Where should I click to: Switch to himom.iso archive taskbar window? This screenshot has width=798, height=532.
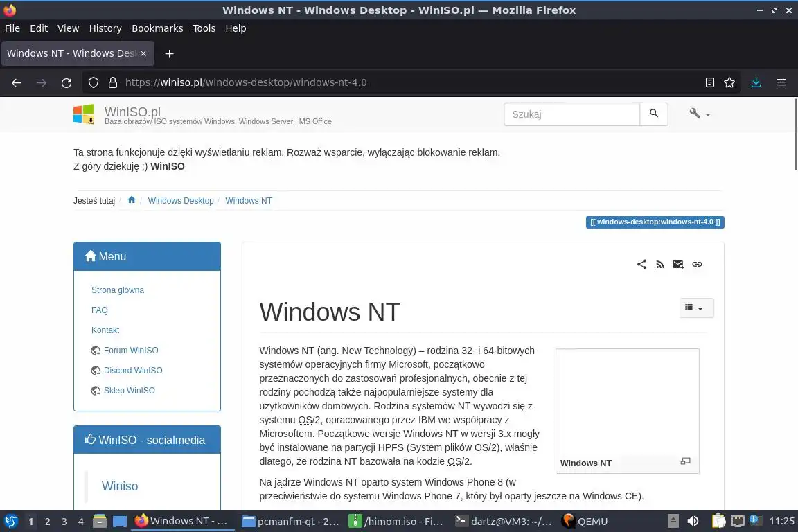397,522
